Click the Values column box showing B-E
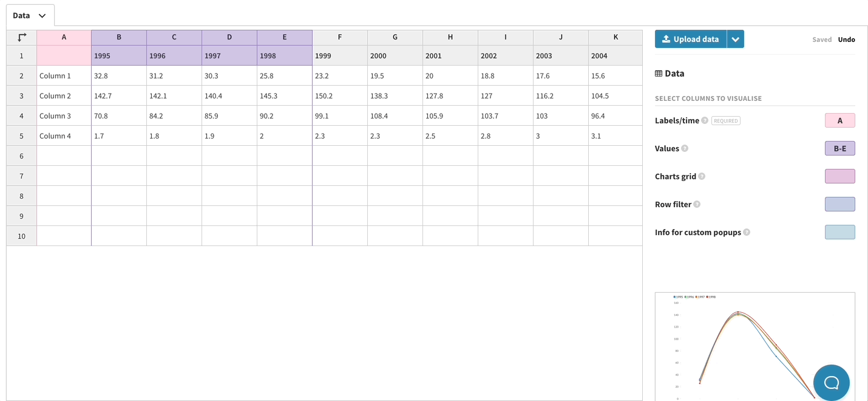The image size is (868, 401). pos(839,148)
